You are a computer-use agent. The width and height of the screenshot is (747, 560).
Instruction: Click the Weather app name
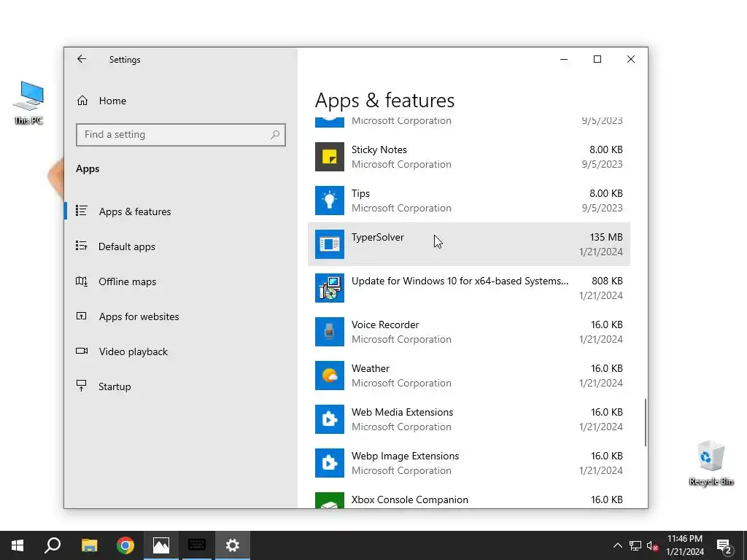(371, 368)
